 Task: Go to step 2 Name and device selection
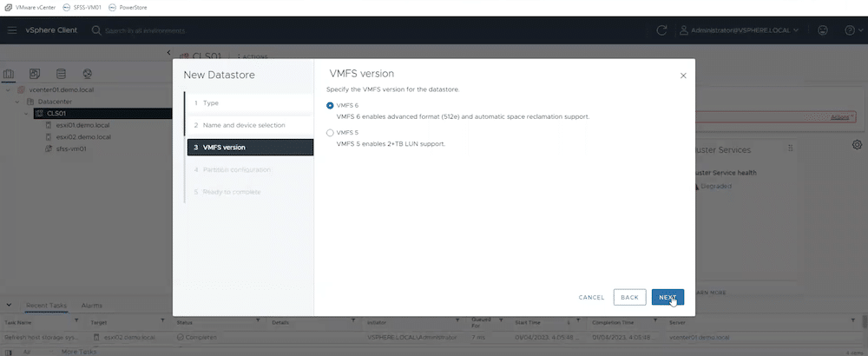pyautogui.click(x=250, y=125)
